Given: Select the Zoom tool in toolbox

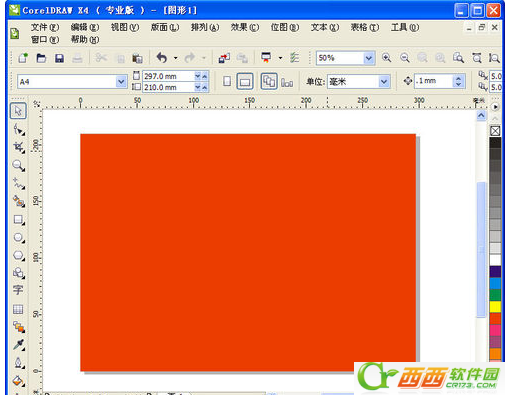Looking at the screenshot, I should tap(18, 165).
